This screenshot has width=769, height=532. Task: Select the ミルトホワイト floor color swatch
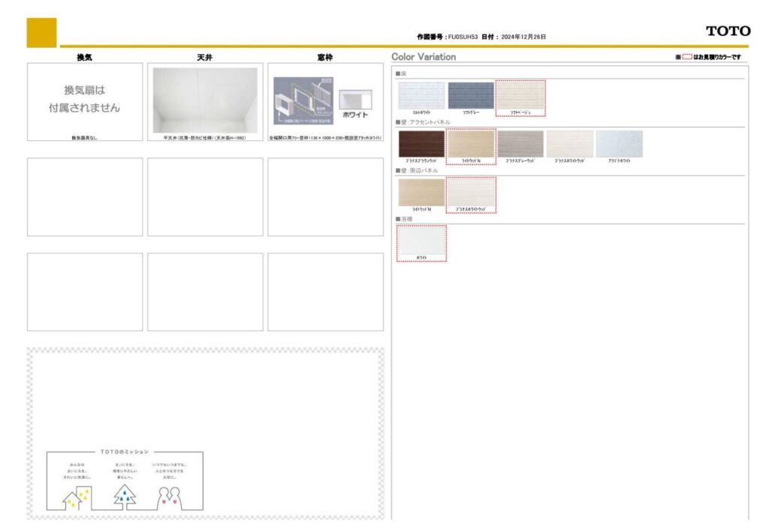click(x=421, y=95)
